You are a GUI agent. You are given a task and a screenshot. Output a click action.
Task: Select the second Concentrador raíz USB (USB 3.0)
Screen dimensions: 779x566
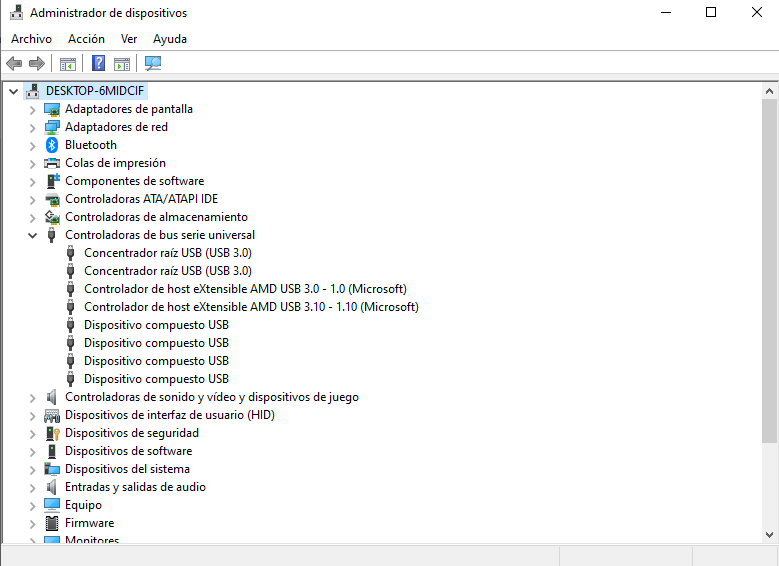tap(168, 271)
